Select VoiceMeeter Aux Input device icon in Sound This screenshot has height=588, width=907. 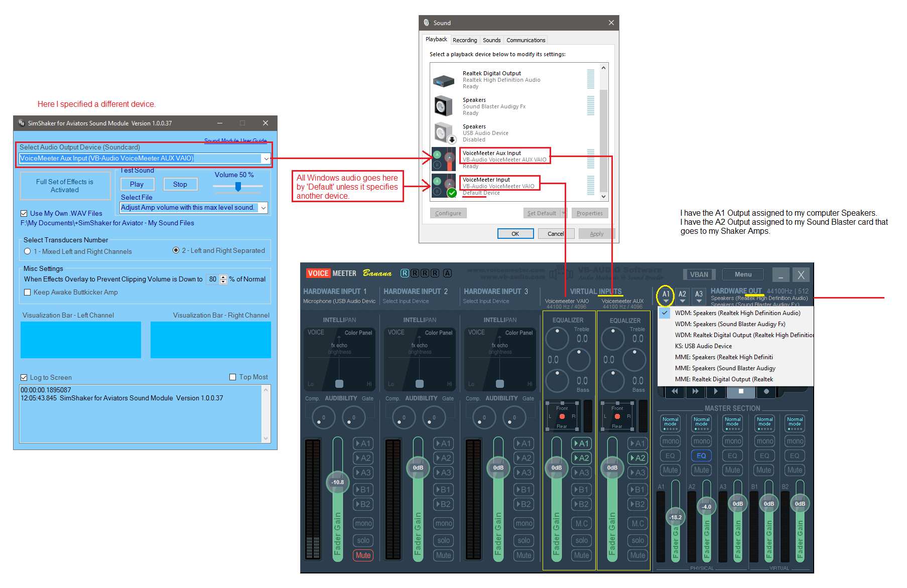[443, 159]
